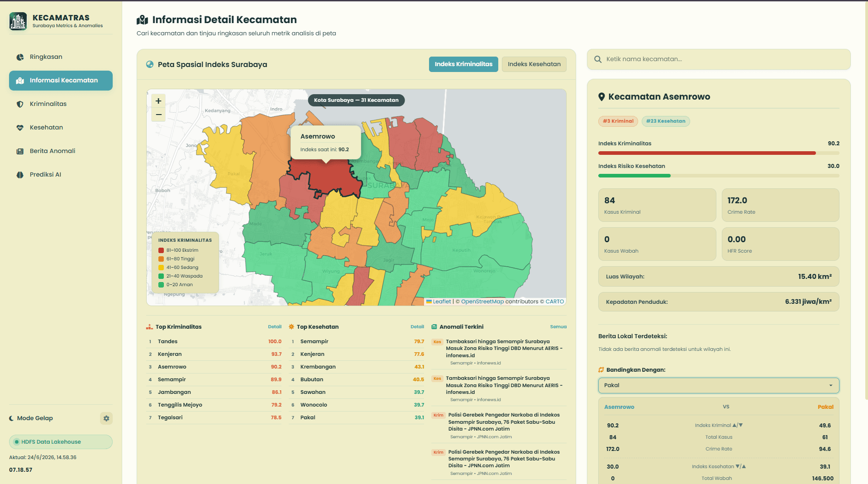Go to Kriminalitas page

tap(61, 104)
